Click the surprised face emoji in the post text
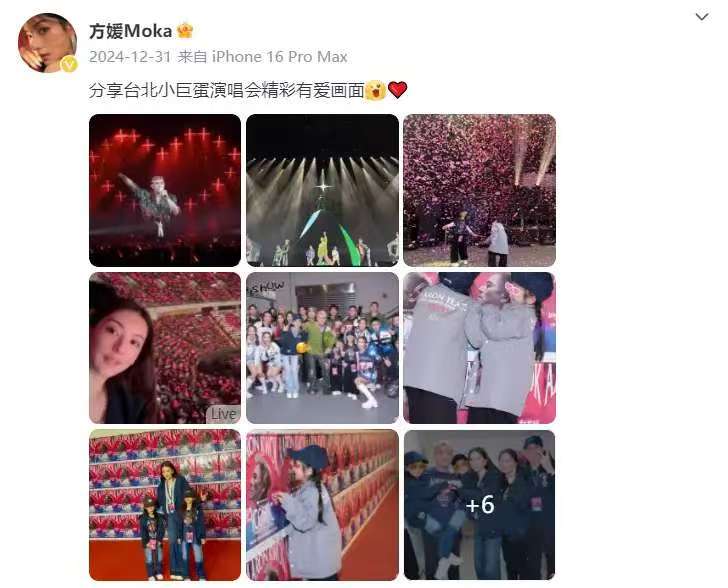728x588 pixels. point(375,90)
